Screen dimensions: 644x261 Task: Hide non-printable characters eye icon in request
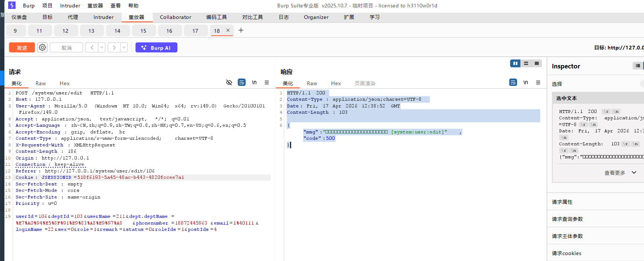point(229,83)
